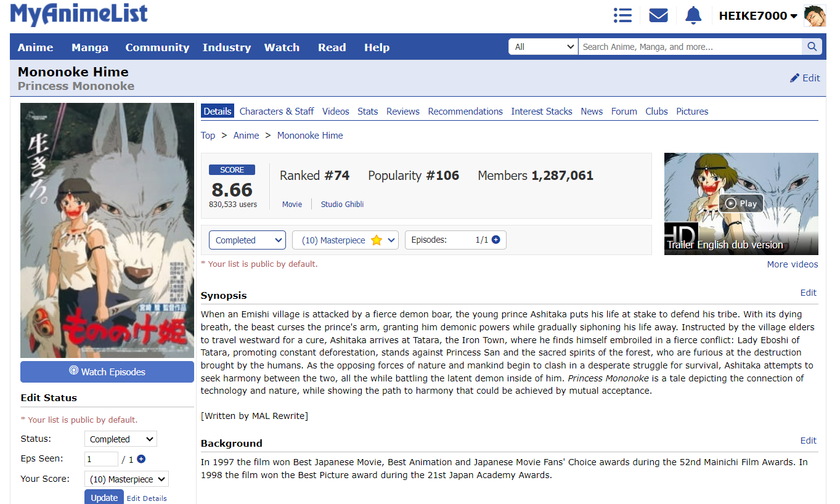Viewport: 840px width, 504px height.
Task: Click the search magnifier button
Action: pyautogui.click(x=812, y=47)
